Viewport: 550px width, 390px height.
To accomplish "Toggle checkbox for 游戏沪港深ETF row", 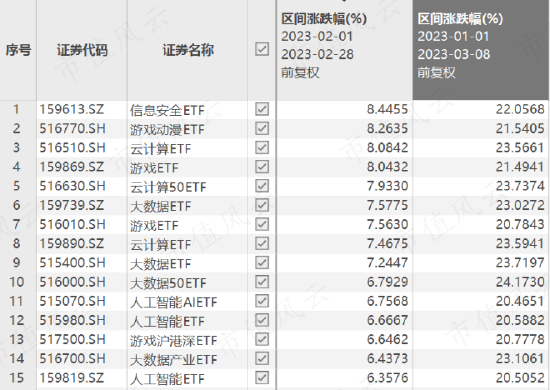I will [262, 339].
